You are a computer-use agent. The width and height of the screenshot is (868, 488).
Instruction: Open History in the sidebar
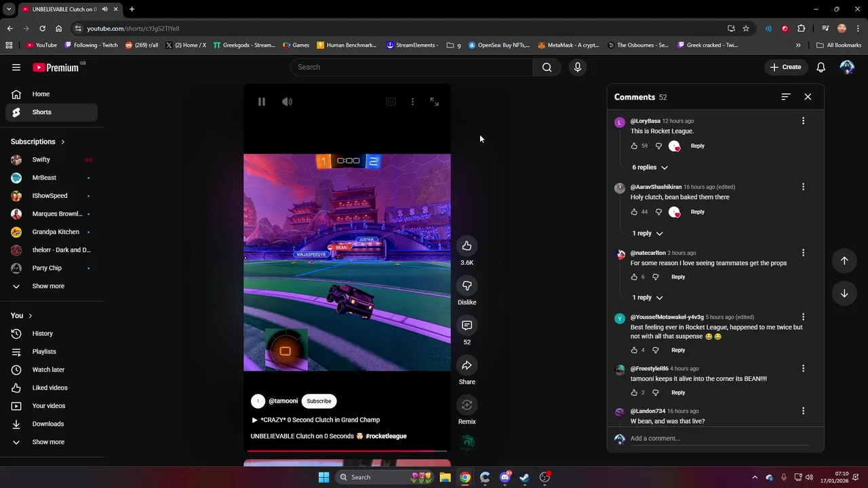(x=52, y=333)
